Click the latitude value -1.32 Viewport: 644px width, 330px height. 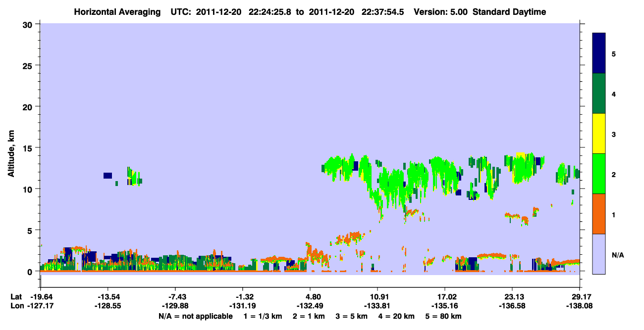pos(245,297)
